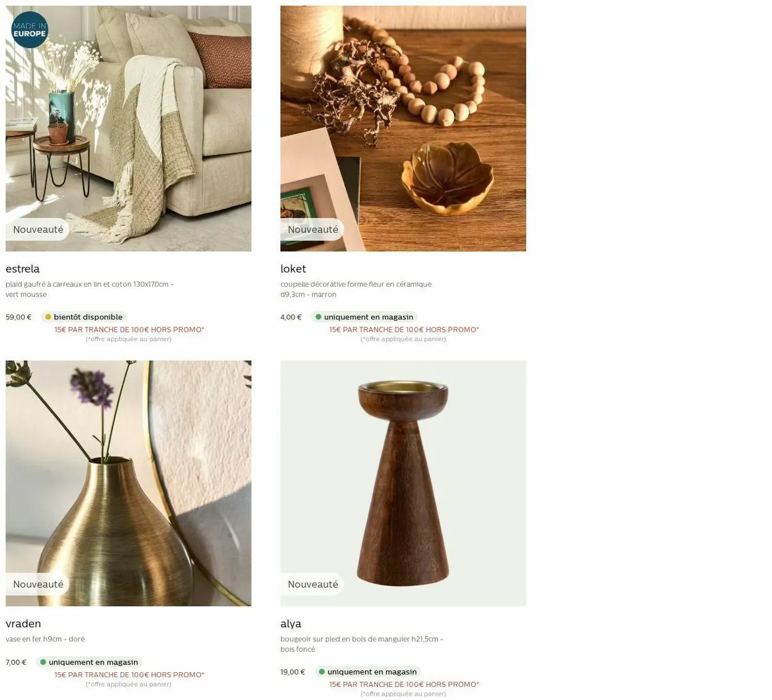
Task: Click the yellow bientôt disponible status dot
Action: point(48,317)
